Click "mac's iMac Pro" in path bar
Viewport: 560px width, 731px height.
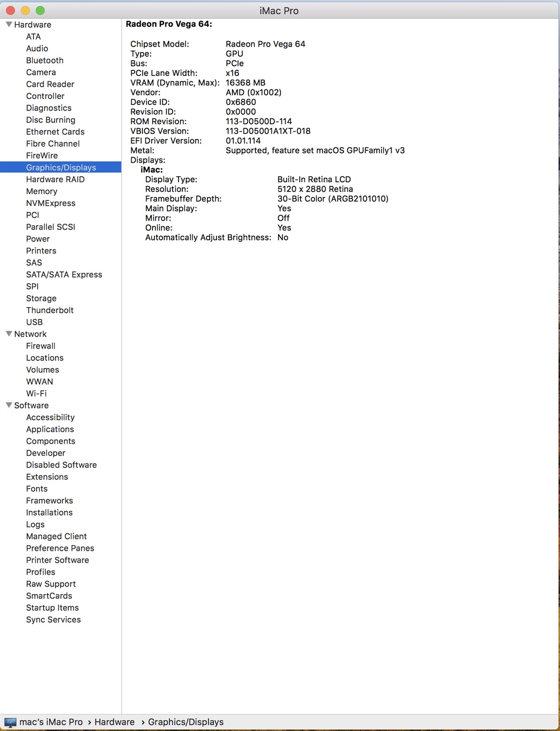[51, 722]
